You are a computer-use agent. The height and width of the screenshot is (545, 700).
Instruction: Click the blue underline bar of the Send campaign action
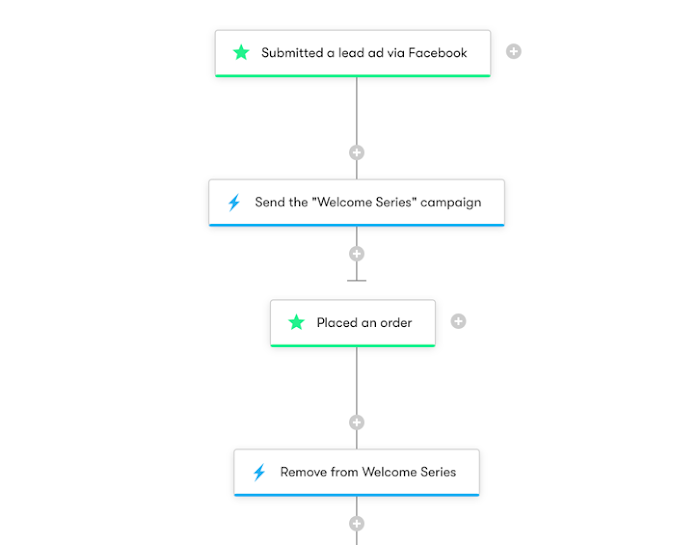click(357, 225)
